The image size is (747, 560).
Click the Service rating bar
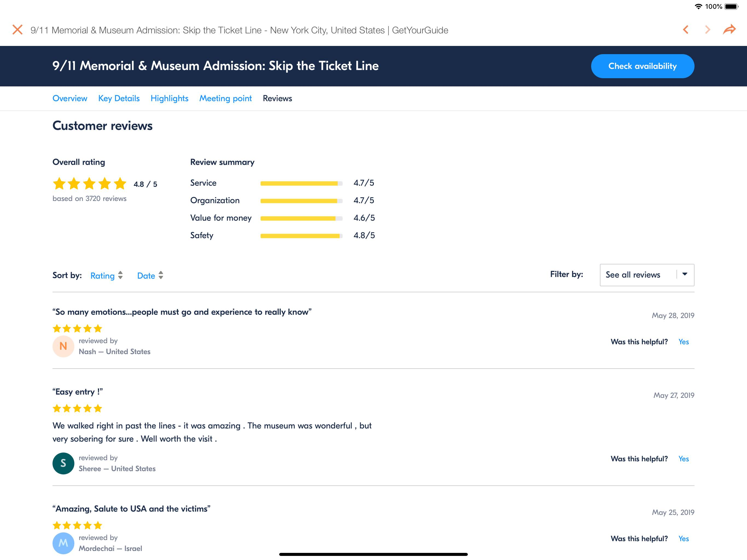tap(301, 183)
